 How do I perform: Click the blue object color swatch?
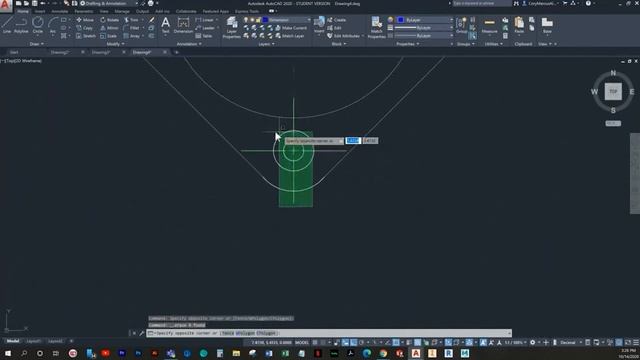400,20
